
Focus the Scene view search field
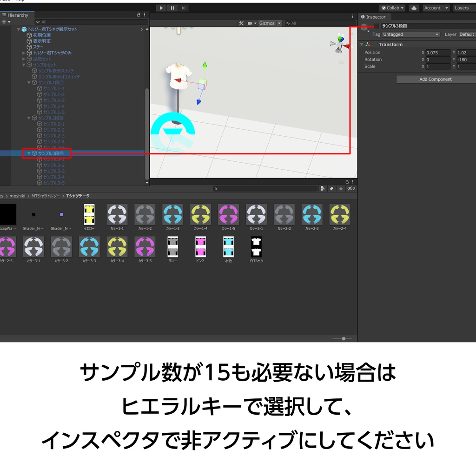pyautogui.click(x=320, y=23)
